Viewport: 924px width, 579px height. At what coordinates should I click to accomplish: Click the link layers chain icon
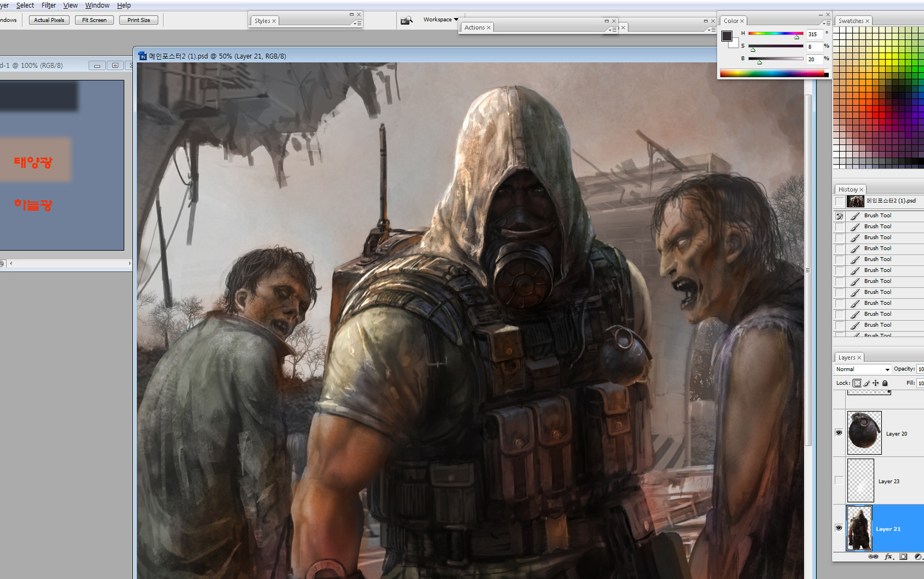[873, 556]
